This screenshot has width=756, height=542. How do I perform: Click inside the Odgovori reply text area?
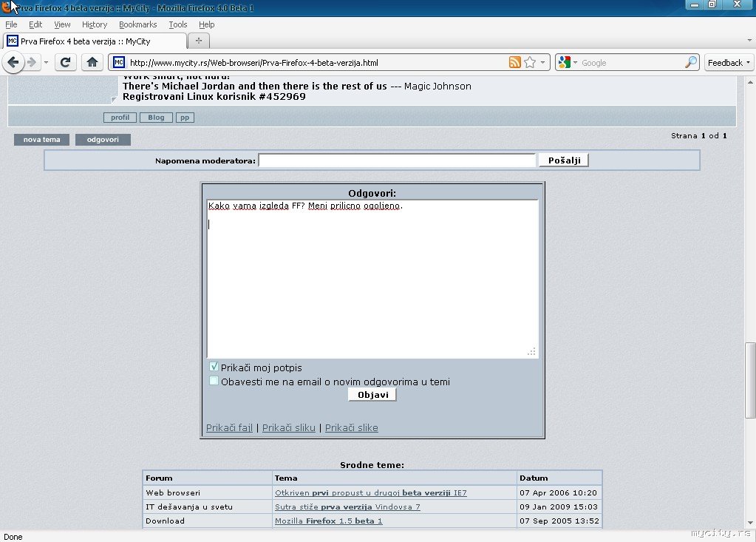pyautogui.click(x=372, y=279)
